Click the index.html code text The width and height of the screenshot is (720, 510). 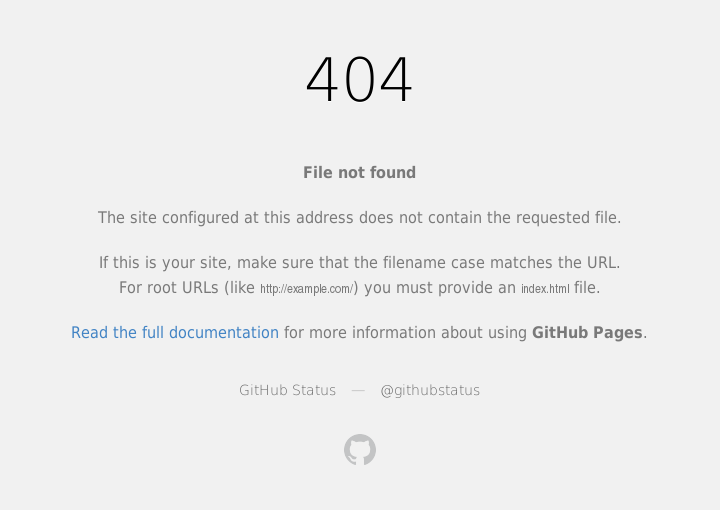[x=545, y=290]
